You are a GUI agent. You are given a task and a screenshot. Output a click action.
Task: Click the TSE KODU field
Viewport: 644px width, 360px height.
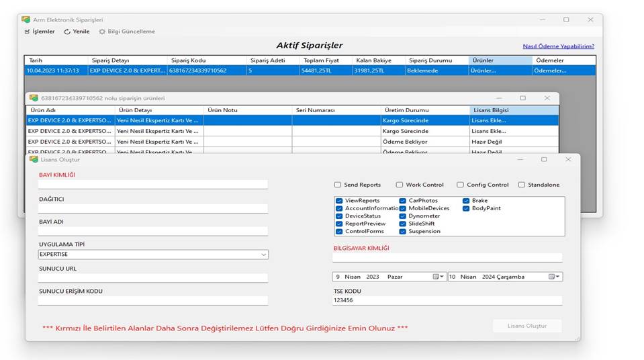point(447,301)
